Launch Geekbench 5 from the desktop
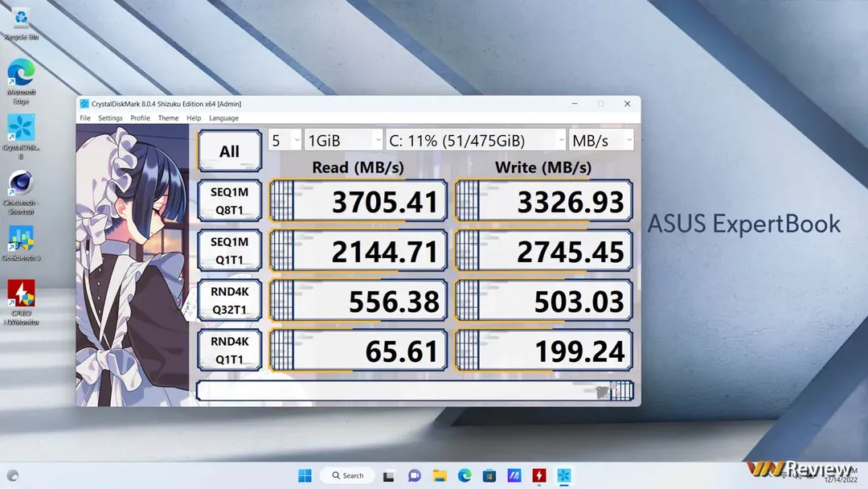This screenshot has height=489, width=868. click(x=21, y=240)
